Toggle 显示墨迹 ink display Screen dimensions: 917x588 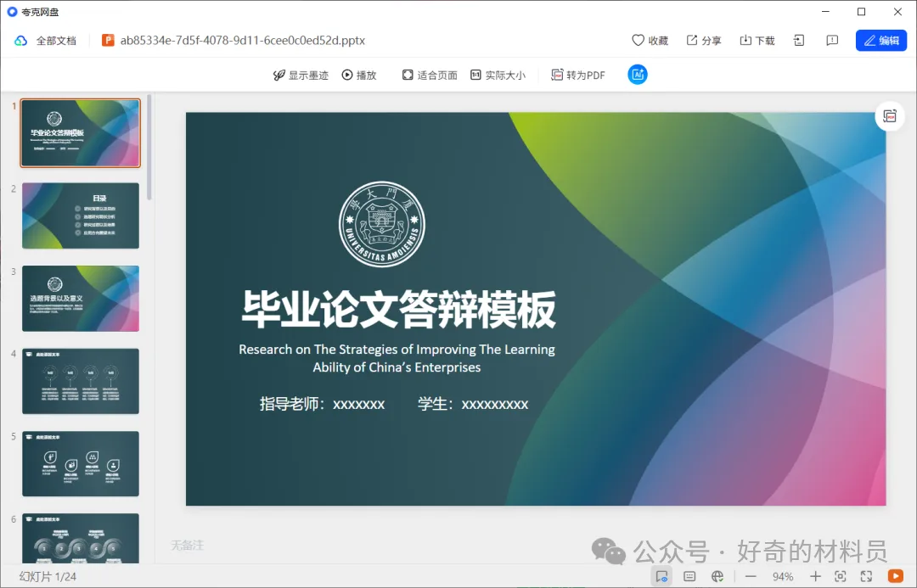click(301, 75)
